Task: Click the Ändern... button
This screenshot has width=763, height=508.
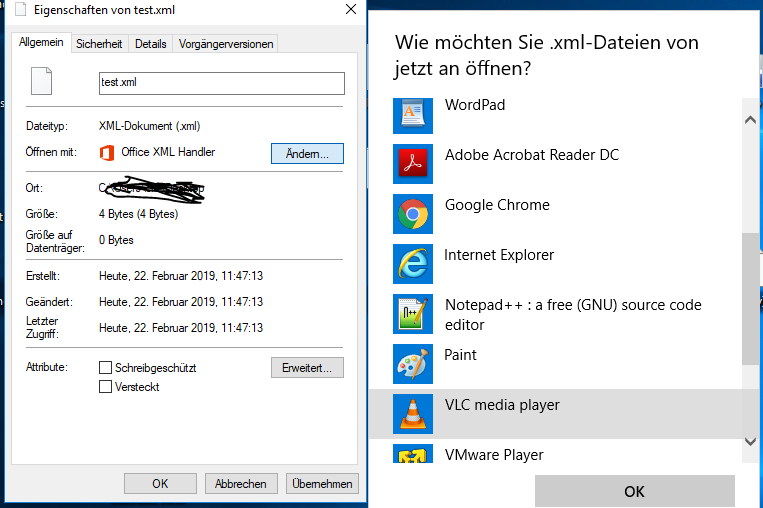Action: 307,154
